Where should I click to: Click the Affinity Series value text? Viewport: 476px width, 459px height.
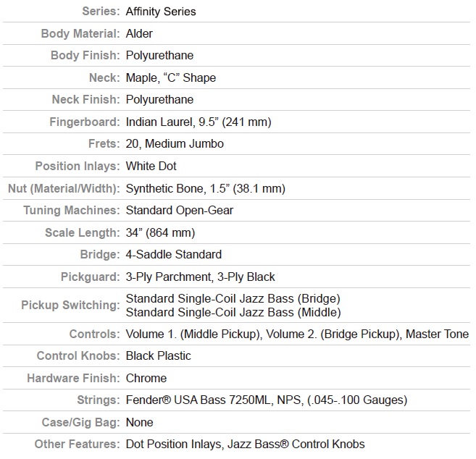pyautogui.click(x=161, y=12)
